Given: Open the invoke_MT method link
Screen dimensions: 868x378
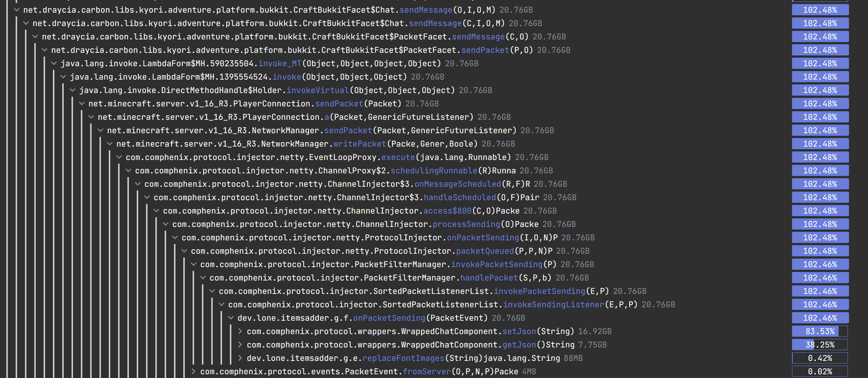Looking at the screenshot, I should 280,63.
